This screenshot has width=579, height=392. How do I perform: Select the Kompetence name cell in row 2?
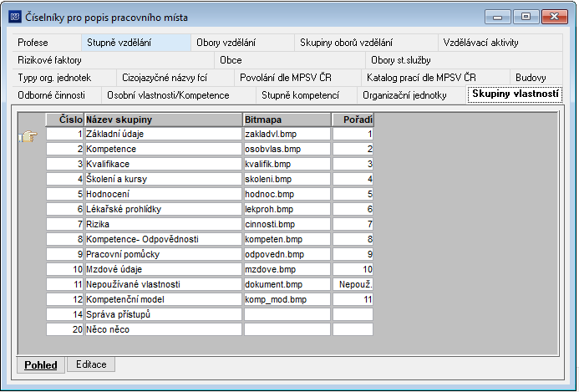coord(163,149)
